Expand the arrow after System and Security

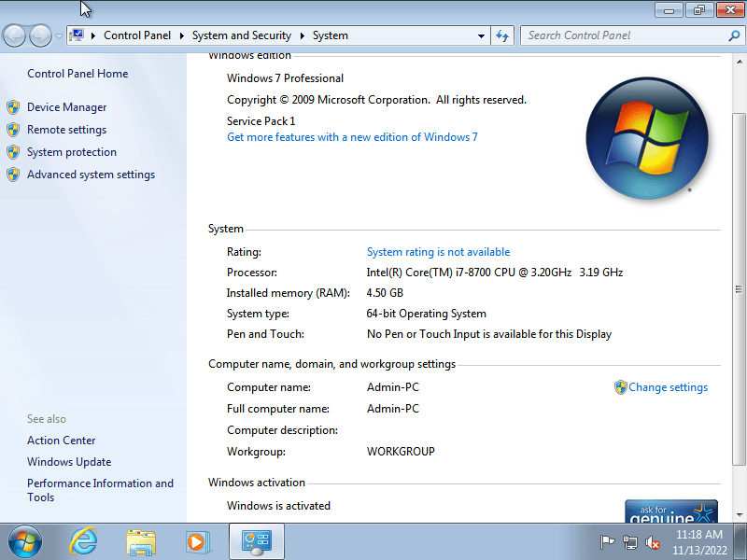coord(302,35)
